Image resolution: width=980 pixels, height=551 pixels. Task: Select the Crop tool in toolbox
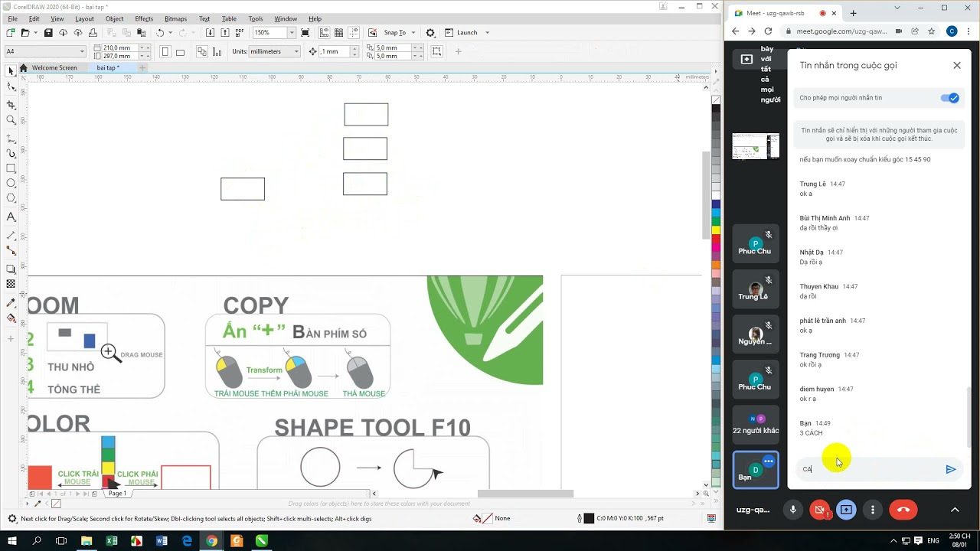[11, 104]
